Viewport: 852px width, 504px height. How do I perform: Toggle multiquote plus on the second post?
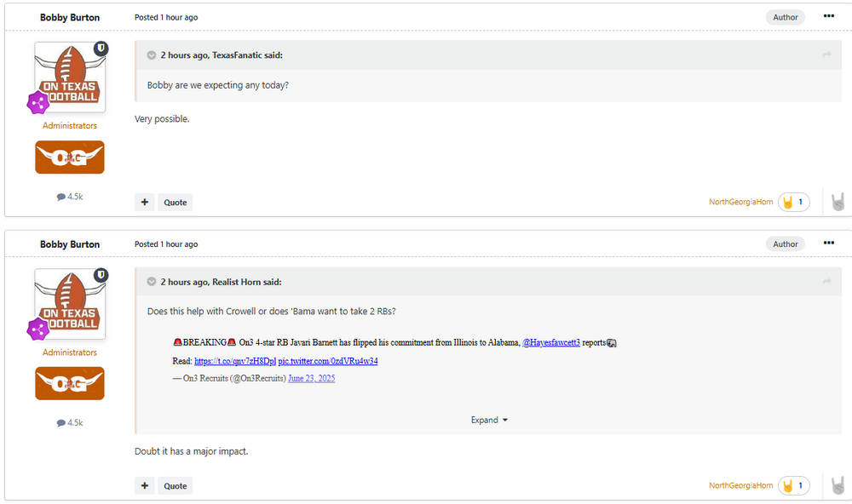pos(145,485)
